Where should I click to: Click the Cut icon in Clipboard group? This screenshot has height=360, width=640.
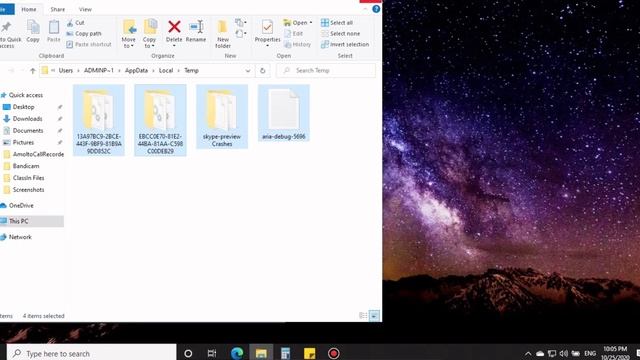pyautogui.click(x=70, y=23)
